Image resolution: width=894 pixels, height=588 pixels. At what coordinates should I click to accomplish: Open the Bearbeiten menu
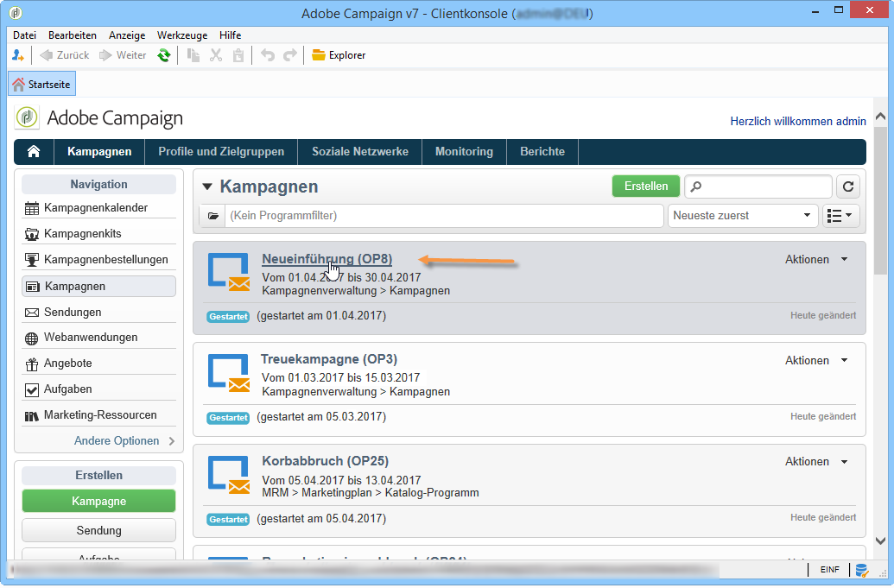coord(73,35)
